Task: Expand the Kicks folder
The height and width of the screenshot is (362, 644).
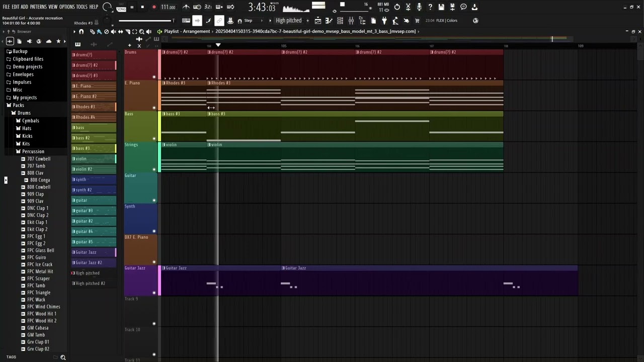Action: 27,136
